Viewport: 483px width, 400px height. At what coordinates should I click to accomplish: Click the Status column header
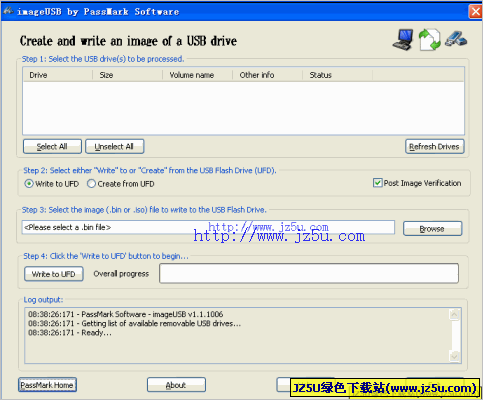coord(337,75)
